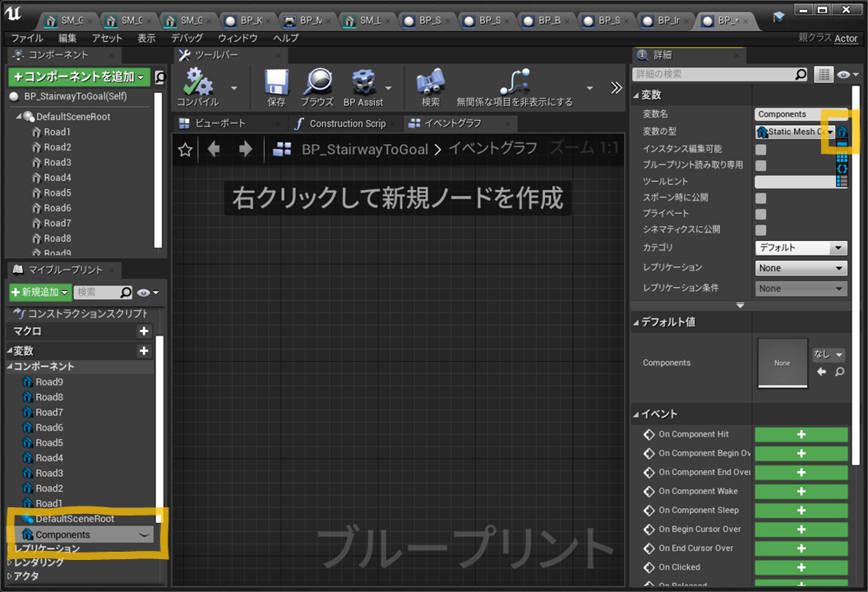Image resolution: width=868 pixels, height=592 pixels.
Task: Click the favorite star icon in graph
Action: pyautogui.click(x=186, y=150)
